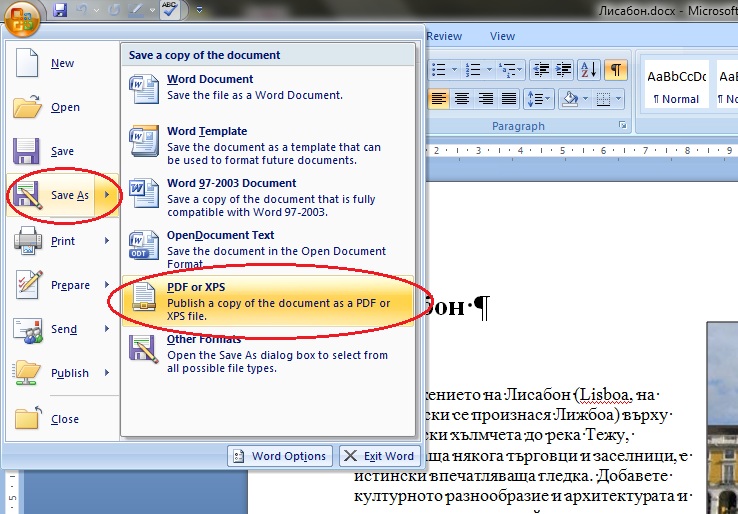Apply the Normal style from gallery

pos(676,85)
